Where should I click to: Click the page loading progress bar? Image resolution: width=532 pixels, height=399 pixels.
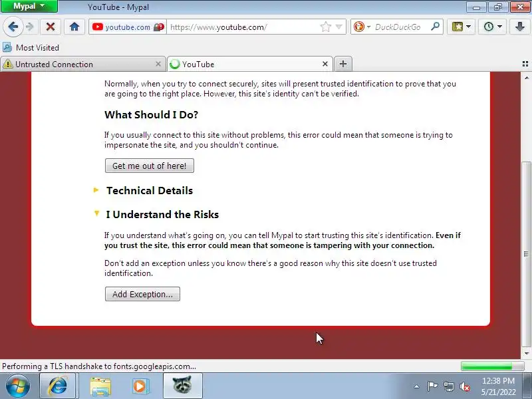492,366
